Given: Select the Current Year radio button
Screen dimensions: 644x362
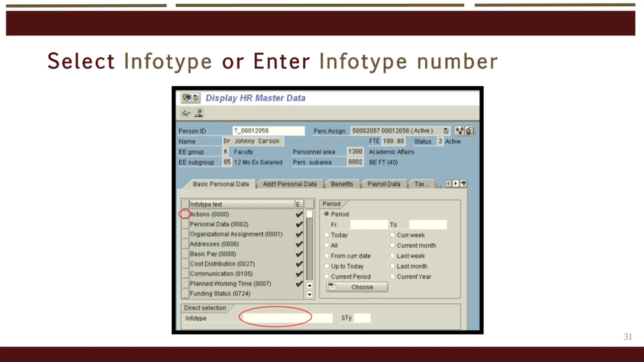Looking at the screenshot, I should tap(392, 277).
